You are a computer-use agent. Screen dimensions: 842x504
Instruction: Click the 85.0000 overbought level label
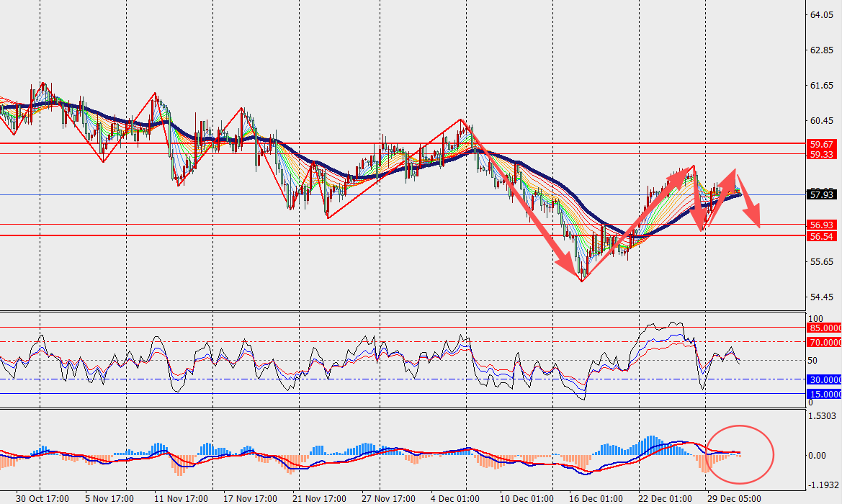coord(825,327)
